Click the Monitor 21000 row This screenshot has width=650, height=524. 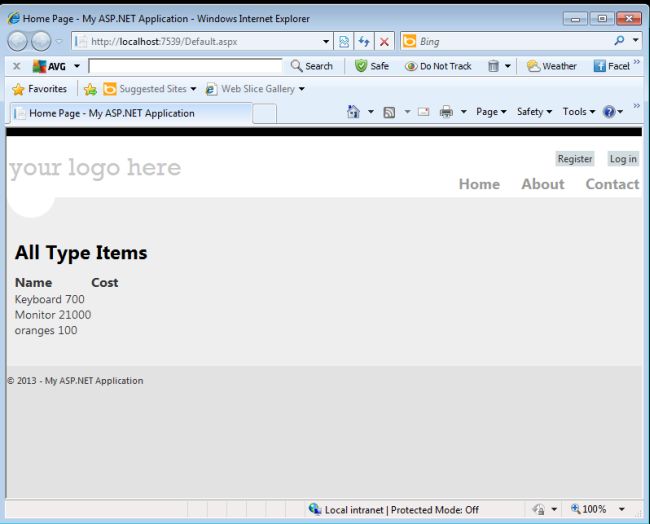click(x=53, y=315)
